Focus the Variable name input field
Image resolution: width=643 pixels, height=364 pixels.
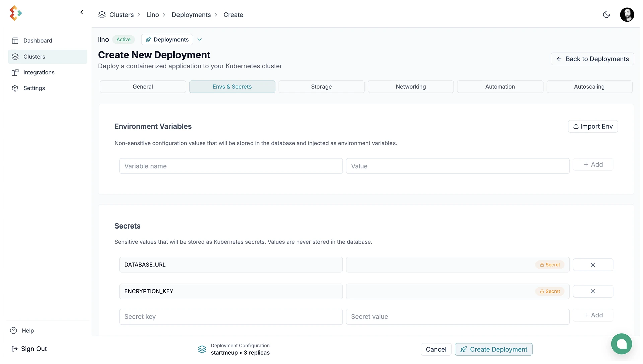coord(231,166)
